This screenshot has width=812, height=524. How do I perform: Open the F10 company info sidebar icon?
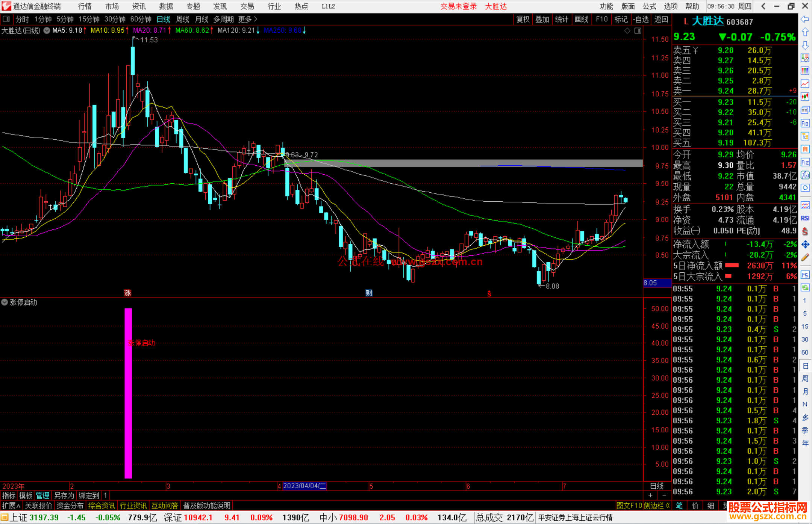pyautogui.click(x=805, y=123)
